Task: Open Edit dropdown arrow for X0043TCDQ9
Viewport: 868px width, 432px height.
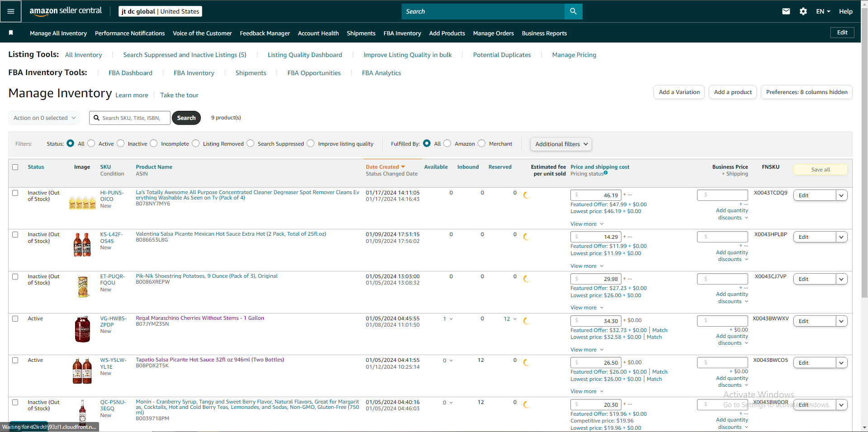Action: pos(841,195)
